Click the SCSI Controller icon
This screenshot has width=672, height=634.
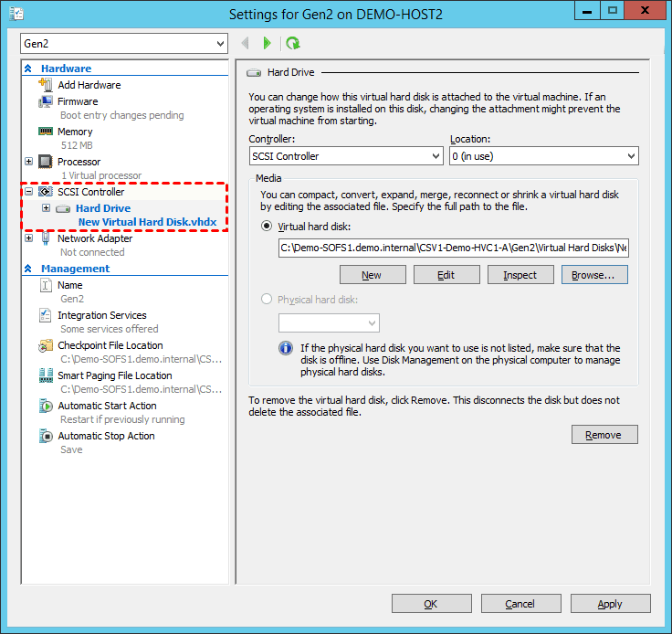(x=46, y=192)
